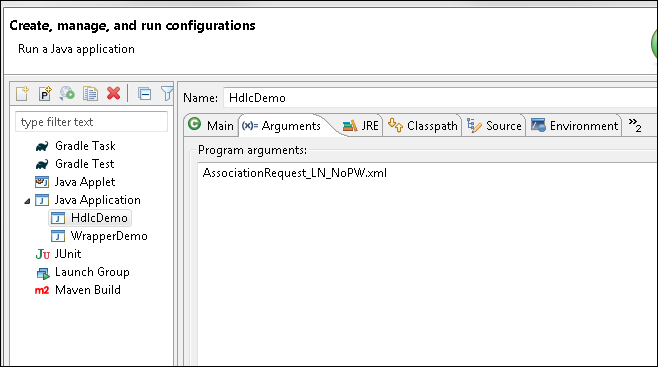The height and width of the screenshot is (367, 658).
Task: Open the filter launch configurations icon
Action: [x=167, y=94]
